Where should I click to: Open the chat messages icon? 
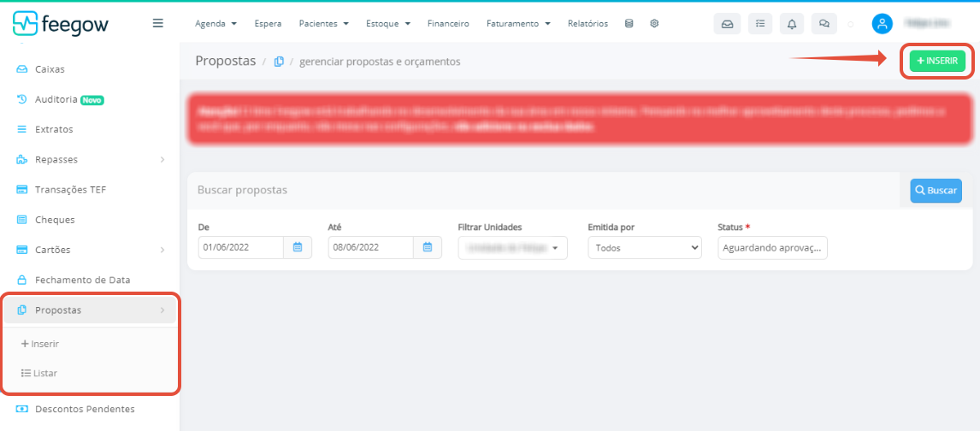tap(824, 24)
